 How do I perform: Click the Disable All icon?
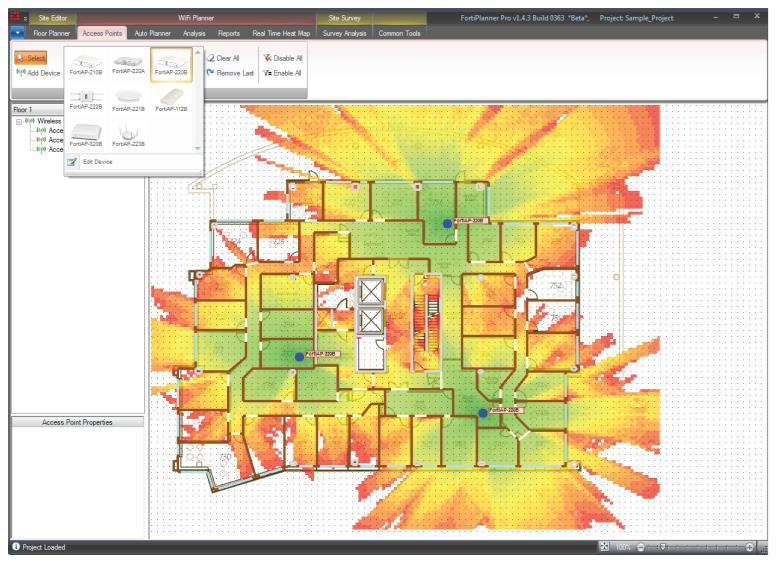click(267, 58)
